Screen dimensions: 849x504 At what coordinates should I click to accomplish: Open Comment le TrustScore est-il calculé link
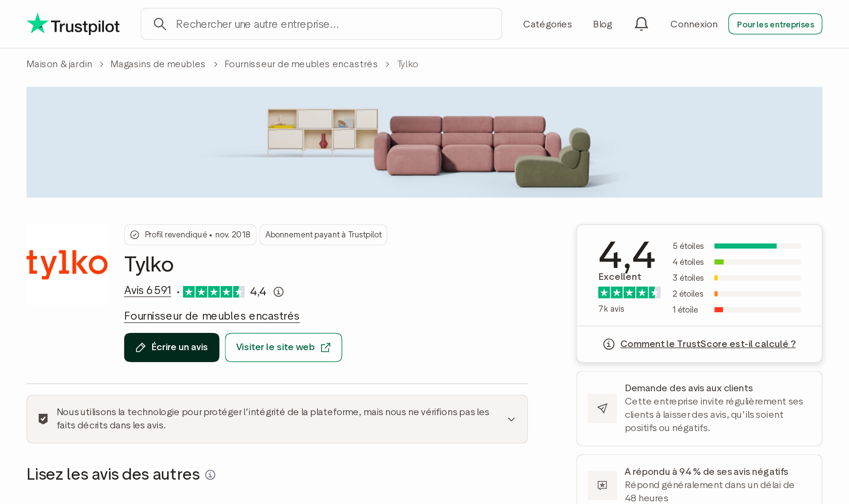coord(708,344)
